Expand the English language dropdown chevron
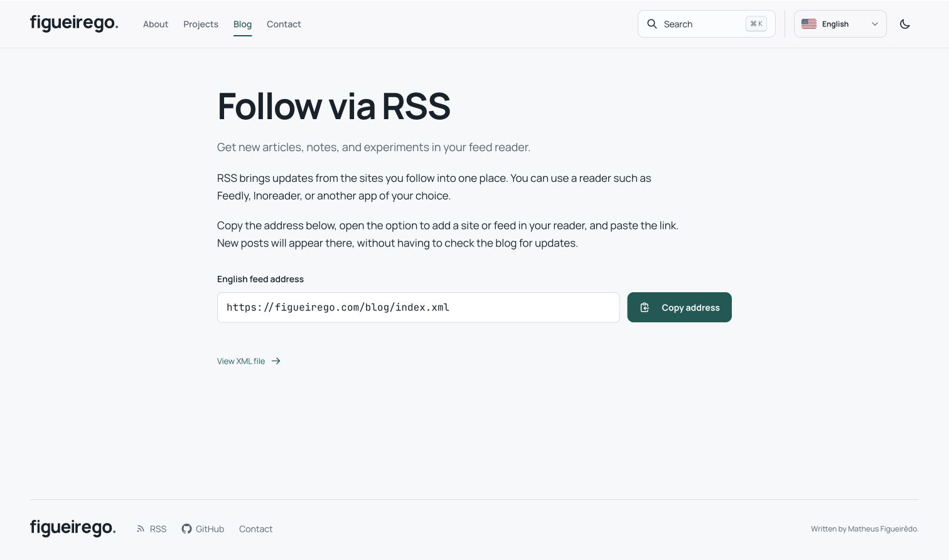This screenshot has width=949, height=560. point(874,24)
